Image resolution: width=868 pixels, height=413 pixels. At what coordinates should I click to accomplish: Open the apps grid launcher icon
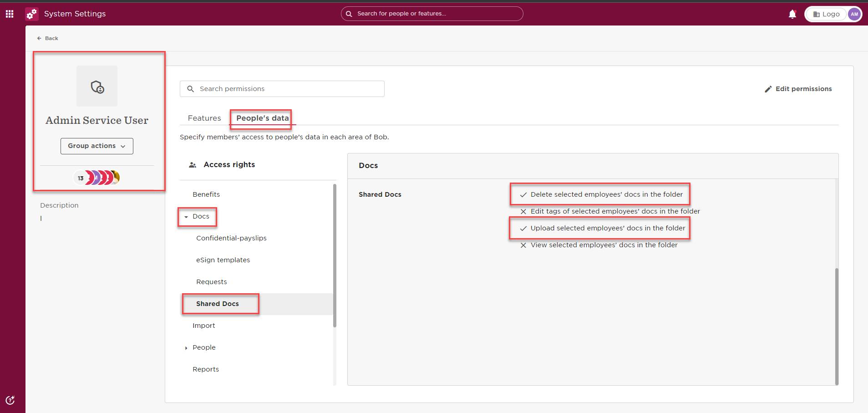[10, 14]
